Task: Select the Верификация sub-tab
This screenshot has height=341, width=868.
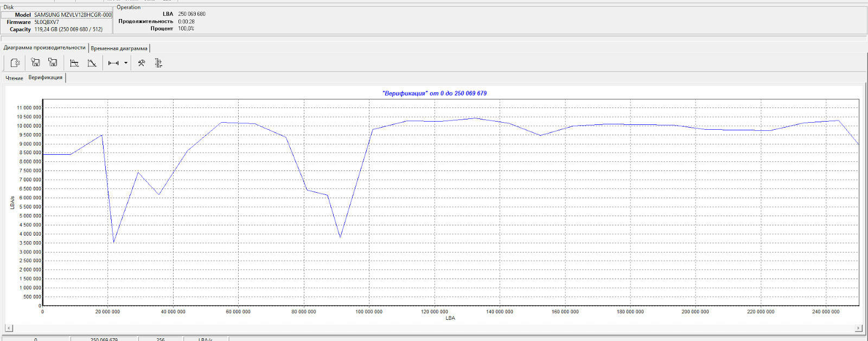Action: coord(46,78)
